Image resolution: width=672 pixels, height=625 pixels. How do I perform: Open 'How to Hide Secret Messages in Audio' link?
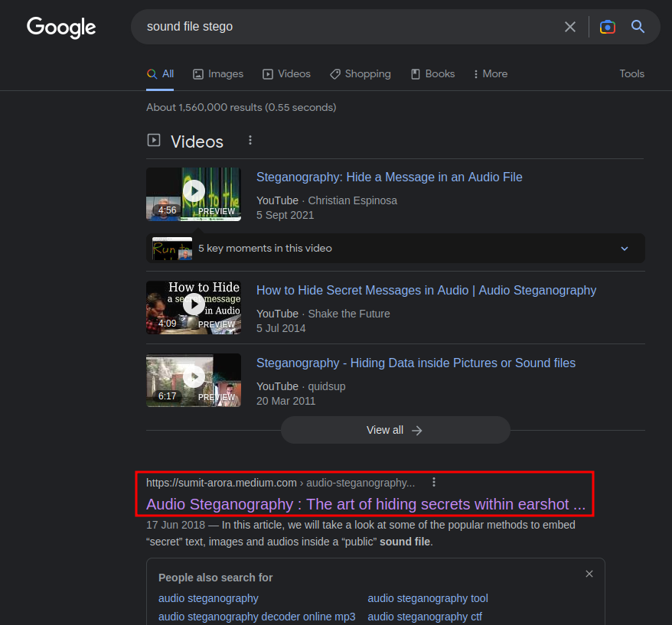pos(426,290)
